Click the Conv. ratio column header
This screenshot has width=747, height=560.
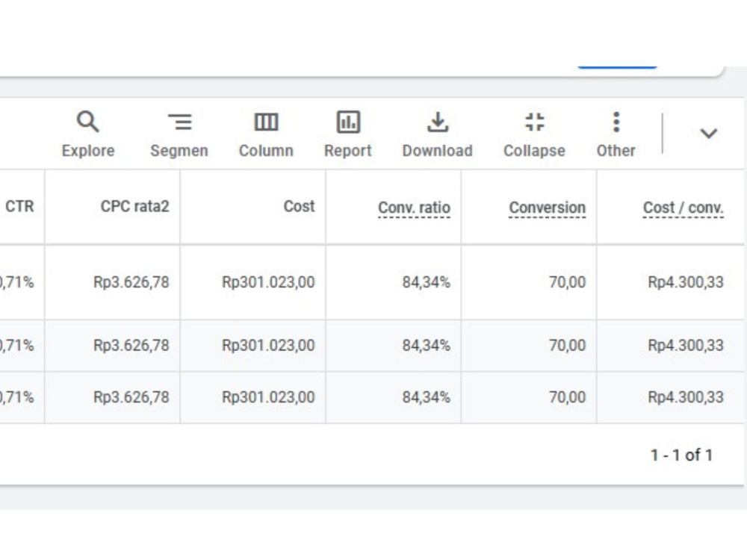pyautogui.click(x=414, y=208)
